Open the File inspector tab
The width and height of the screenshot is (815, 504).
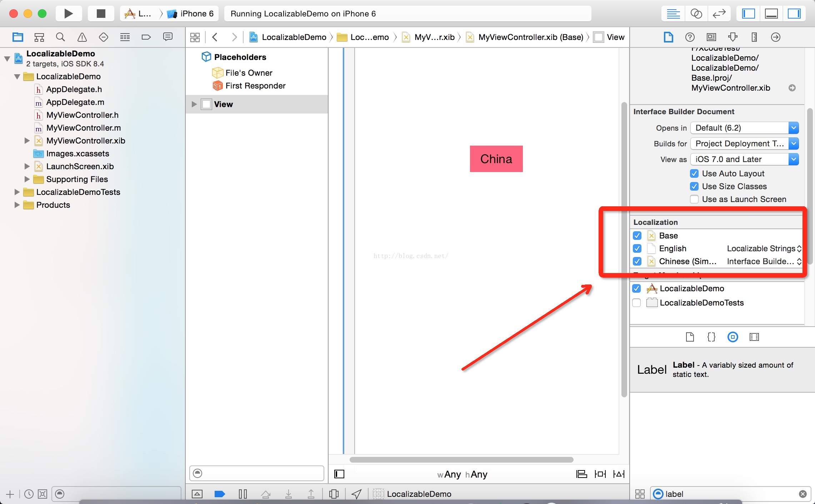coord(669,37)
